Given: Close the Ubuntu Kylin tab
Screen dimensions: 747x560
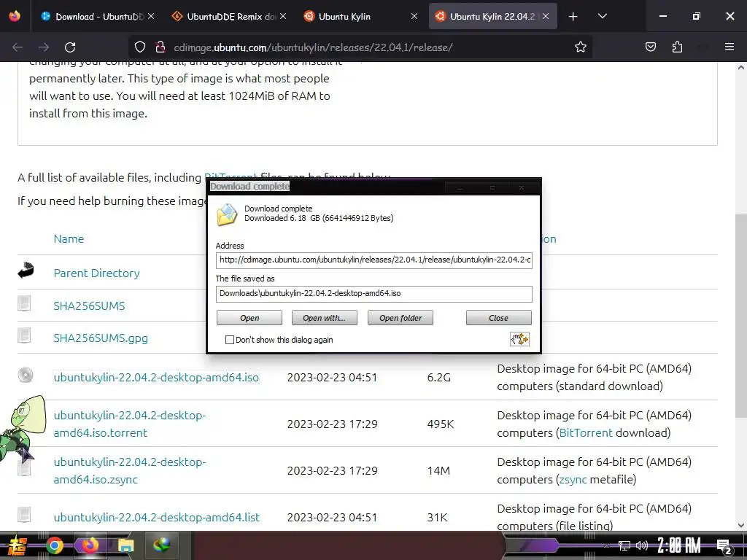Looking at the screenshot, I should pos(414,16).
